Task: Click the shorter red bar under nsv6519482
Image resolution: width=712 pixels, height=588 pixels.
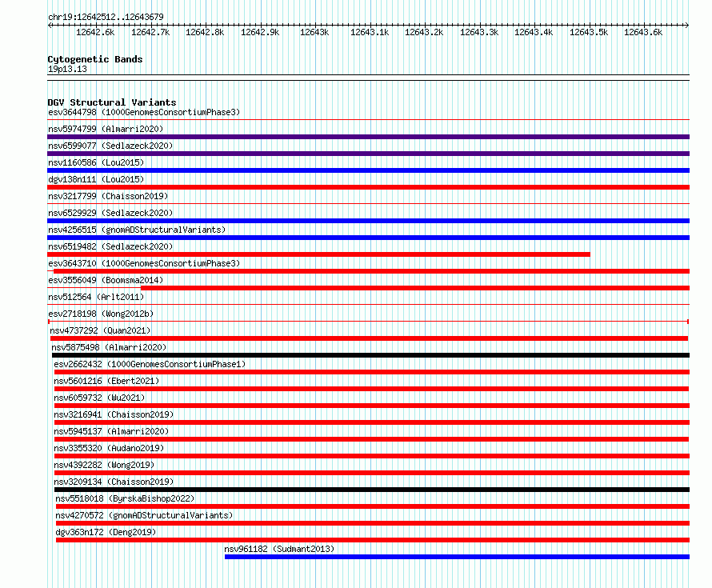Action: pos(318,254)
